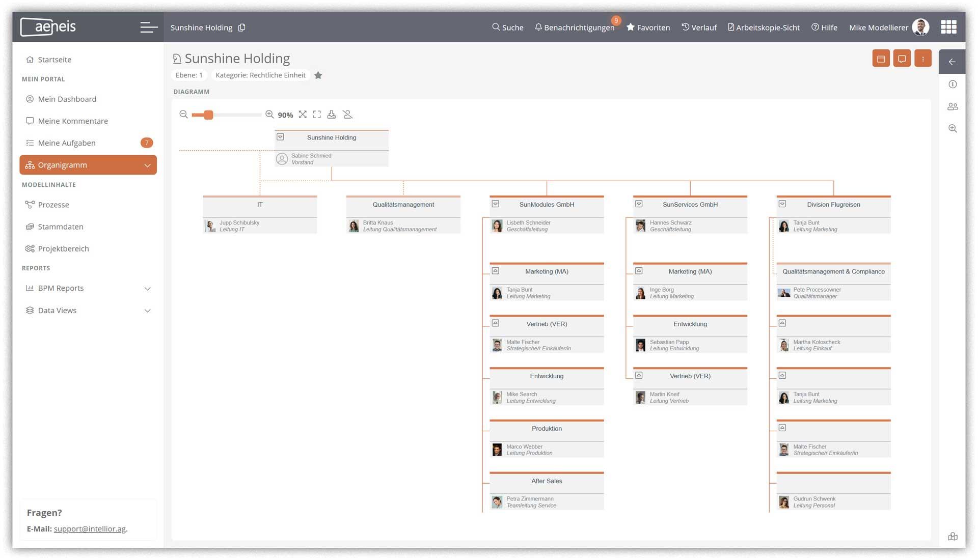
Task: Expand node above Martha Koloscheck
Action: point(782,323)
